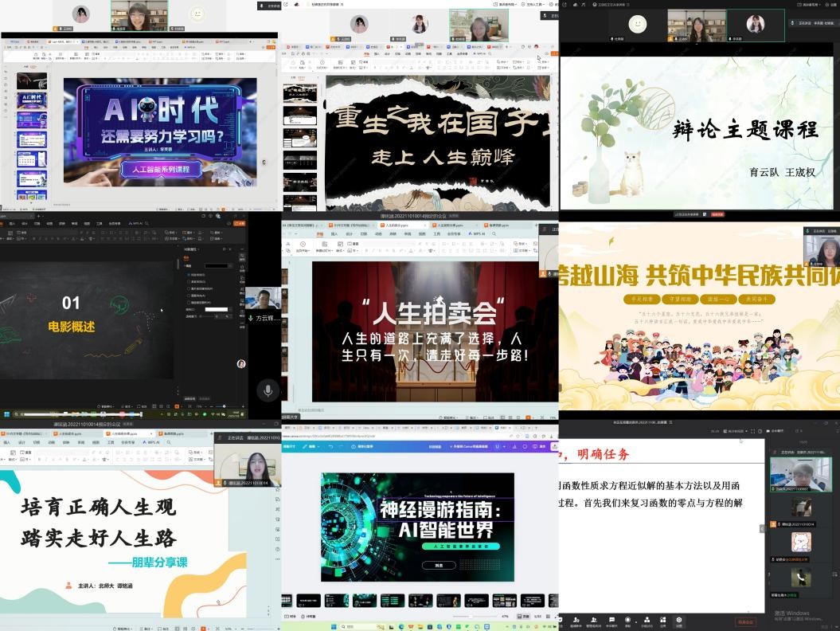Open 插入 ribbon tab above 人生拍卖会 slide
Screen dimensions: 840x631
(334, 234)
